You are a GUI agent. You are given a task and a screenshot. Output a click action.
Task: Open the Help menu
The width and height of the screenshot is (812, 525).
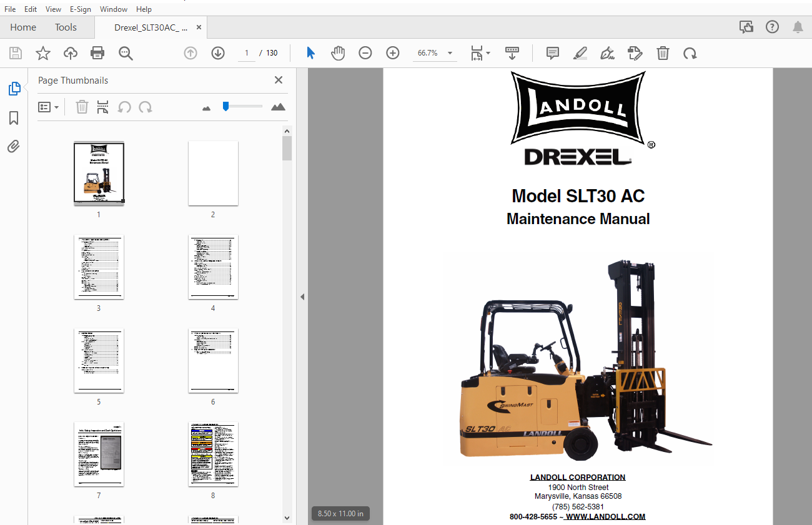[144, 9]
